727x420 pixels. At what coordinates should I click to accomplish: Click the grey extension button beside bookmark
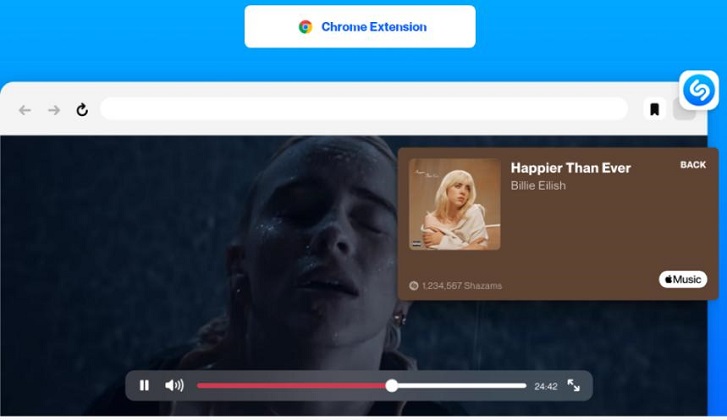[x=684, y=111]
